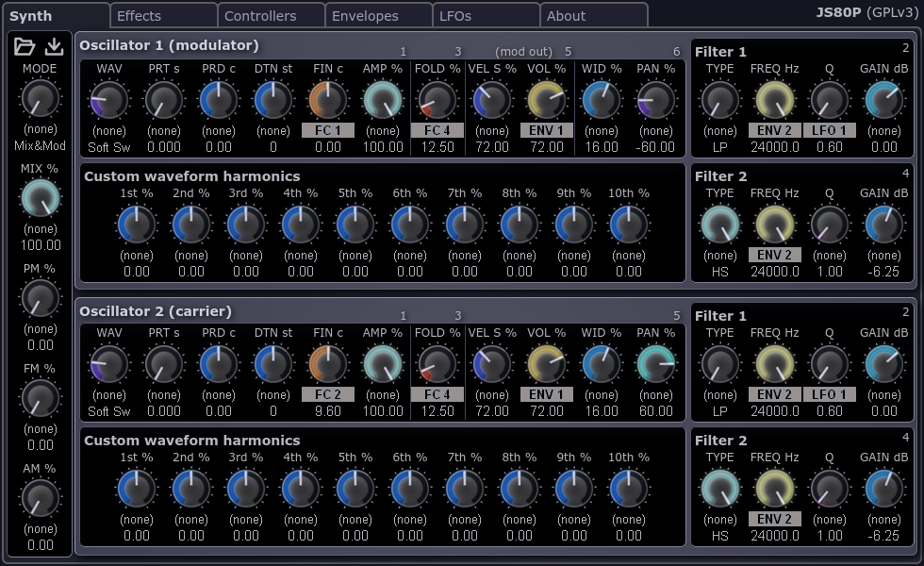Open the import patch folder icon

[x=25, y=46]
